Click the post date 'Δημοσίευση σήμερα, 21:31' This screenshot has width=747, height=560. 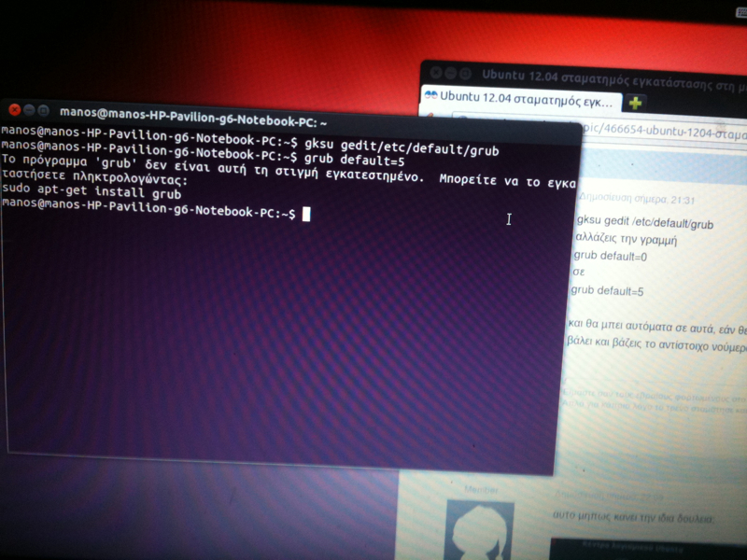pos(637,199)
